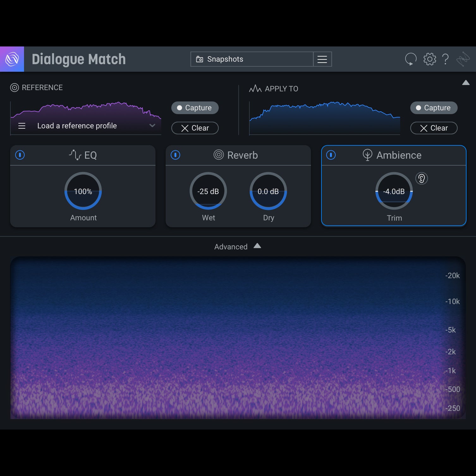Click the Ambience tree icon
Viewport: 476px width, 476px height.
tap(367, 155)
